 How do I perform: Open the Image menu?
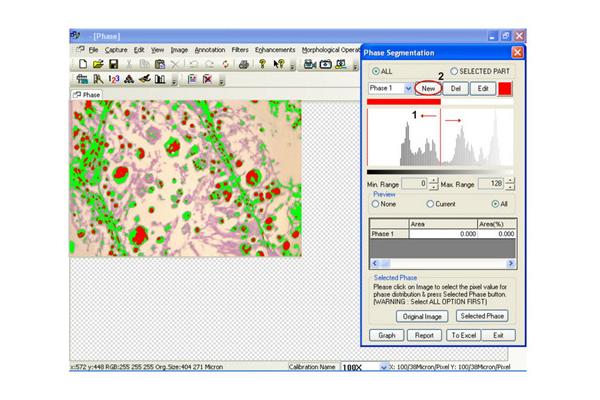[x=179, y=50]
